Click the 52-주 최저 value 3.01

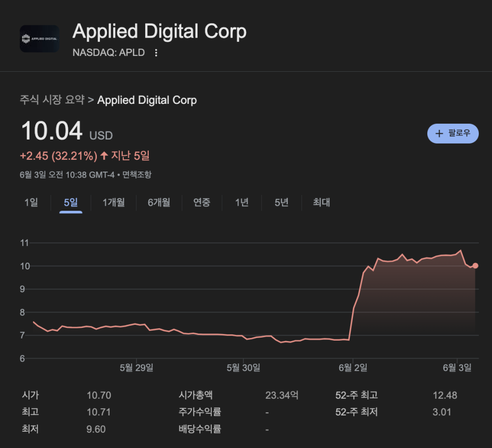(x=442, y=412)
